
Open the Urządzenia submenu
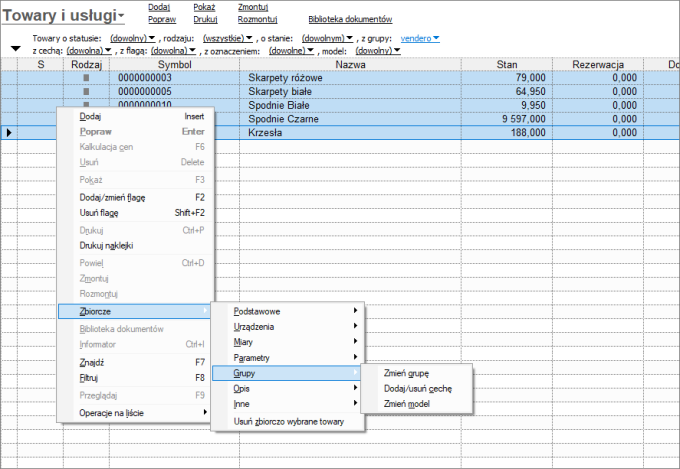pyautogui.click(x=287, y=327)
